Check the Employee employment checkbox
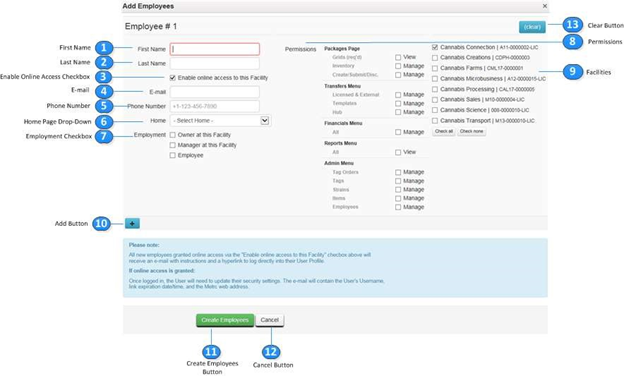624x376 pixels. (x=173, y=156)
